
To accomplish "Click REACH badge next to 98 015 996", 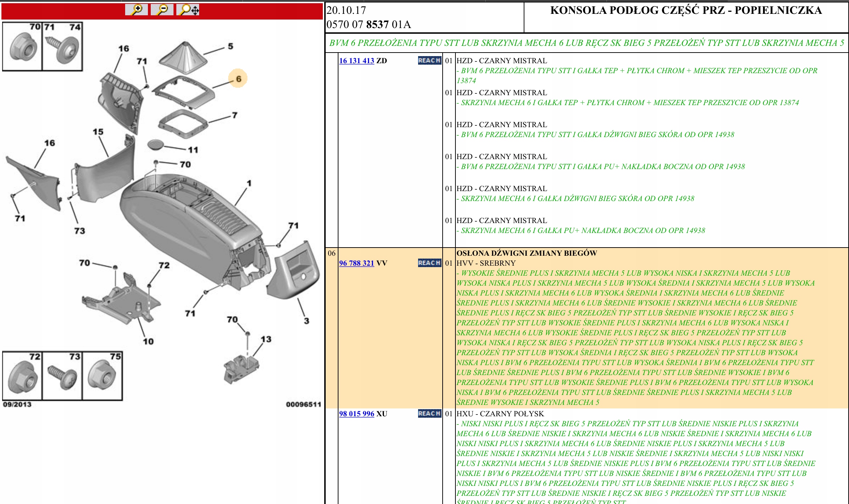I will point(429,414).
